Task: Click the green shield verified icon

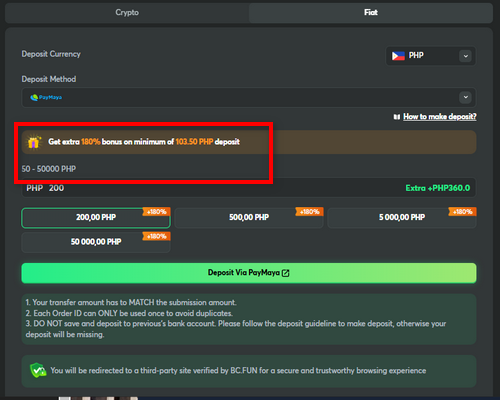Action: (38, 371)
